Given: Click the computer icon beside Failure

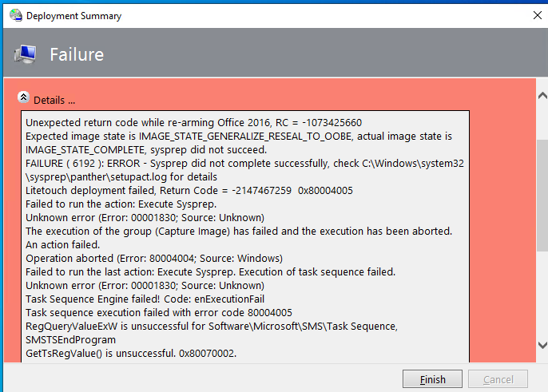Looking at the screenshot, I should pyautogui.click(x=26, y=54).
